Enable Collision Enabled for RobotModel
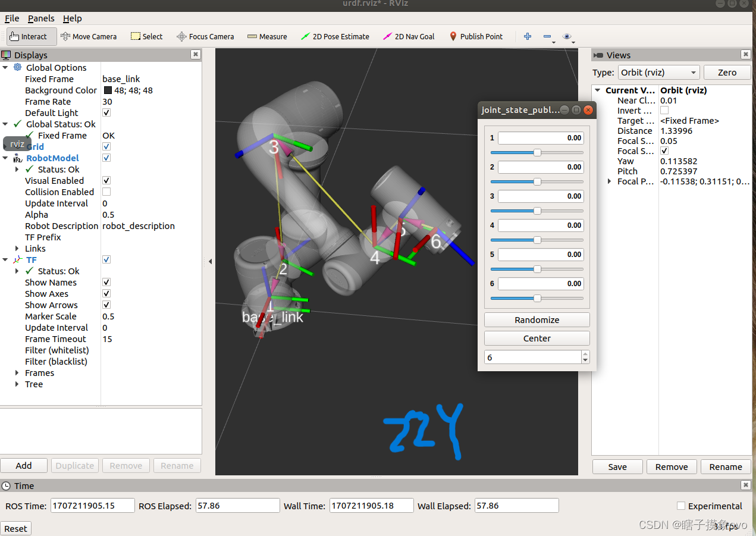Image resolution: width=756 pixels, height=536 pixels. coord(106,192)
